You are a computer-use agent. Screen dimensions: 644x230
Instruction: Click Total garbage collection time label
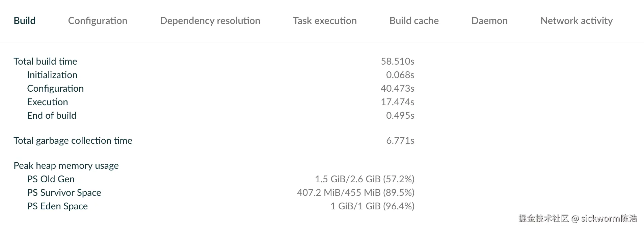coord(73,140)
